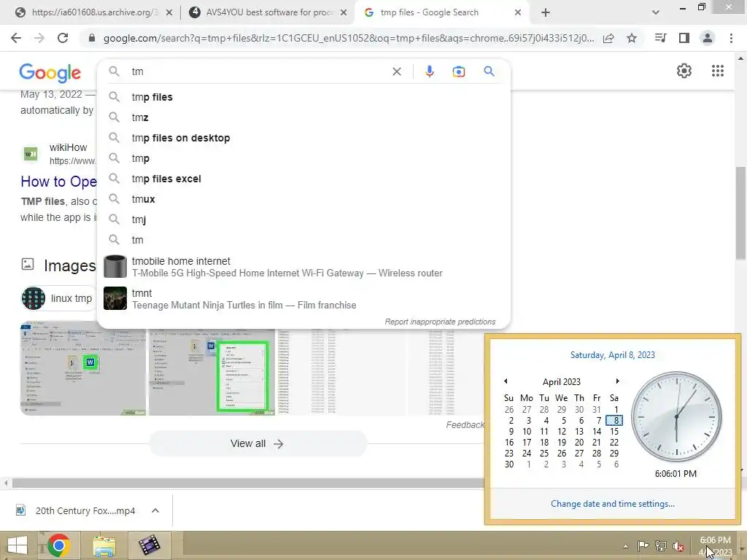Start voice search with microphone icon
The height and width of the screenshot is (560, 747).
429,71
